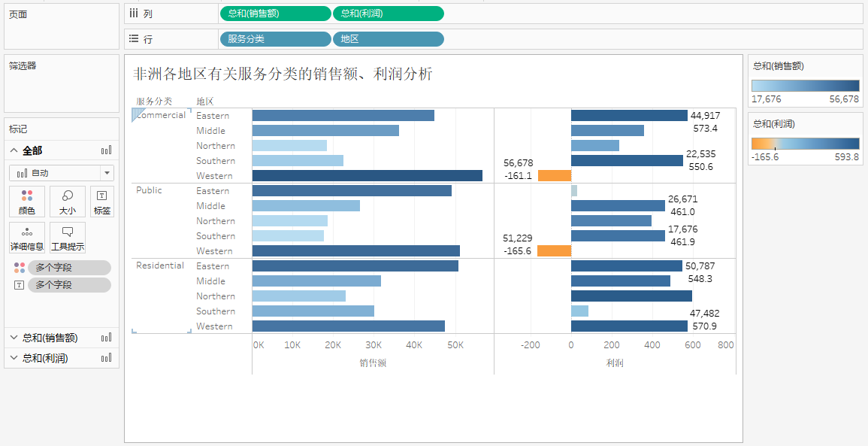Click the 工具提示 (Tooltip) marks button

point(68,238)
